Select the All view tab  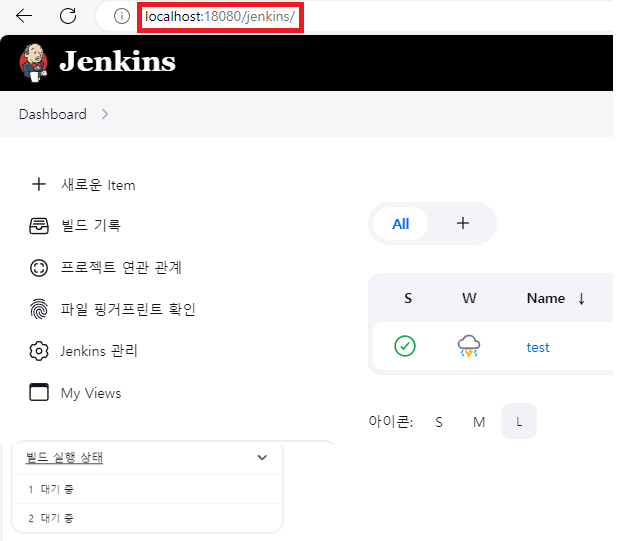point(400,224)
